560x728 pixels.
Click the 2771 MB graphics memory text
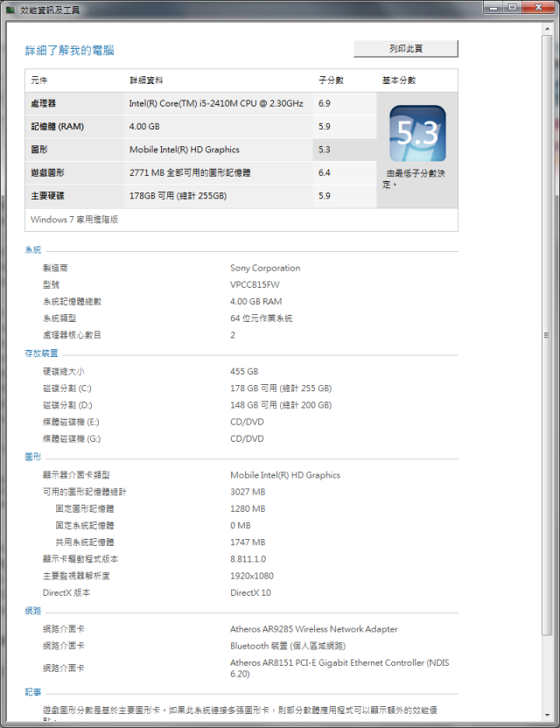190,172
